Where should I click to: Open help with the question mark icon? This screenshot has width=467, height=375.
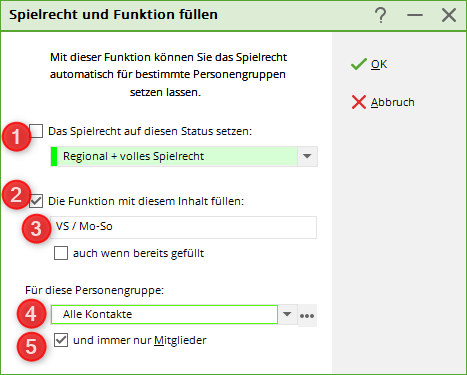point(380,15)
